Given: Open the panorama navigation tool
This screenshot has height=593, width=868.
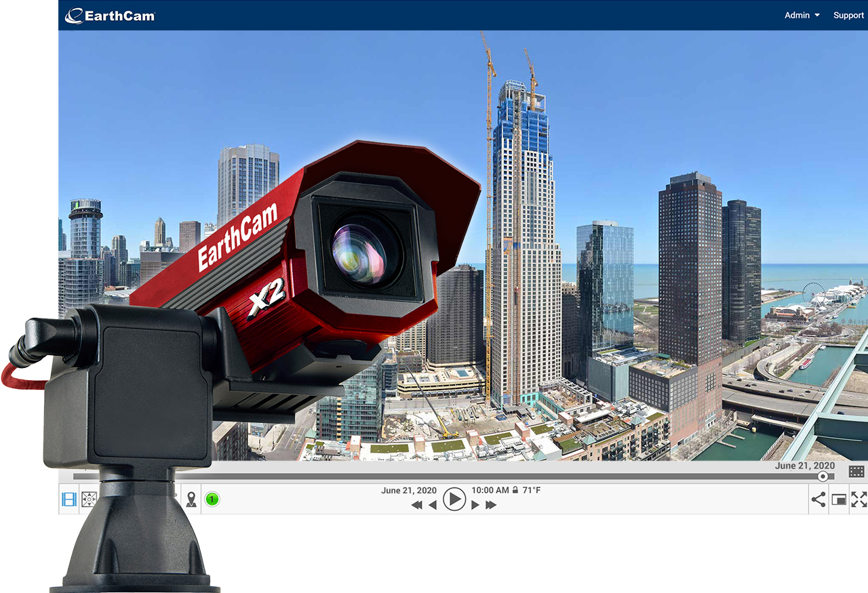Looking at the screenshot, I should [x=89, y=500].
